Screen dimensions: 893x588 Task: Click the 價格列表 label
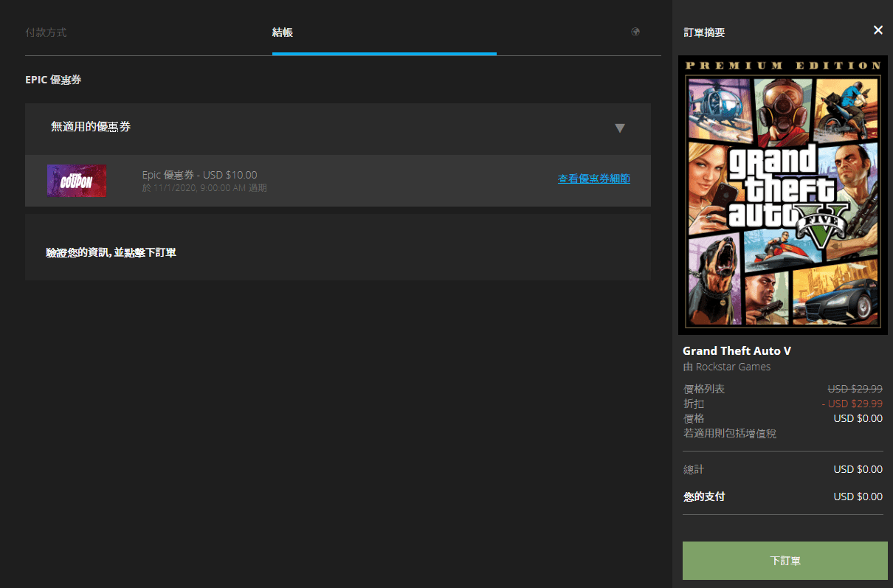pos(704,389)
